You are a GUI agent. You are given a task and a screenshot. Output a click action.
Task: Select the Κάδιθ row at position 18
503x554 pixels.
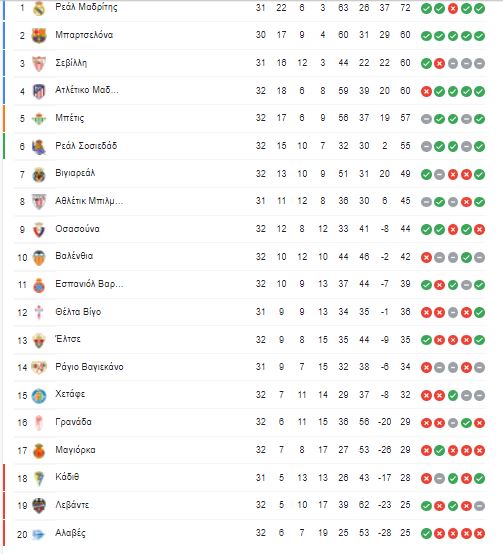[x=251, y=478]
